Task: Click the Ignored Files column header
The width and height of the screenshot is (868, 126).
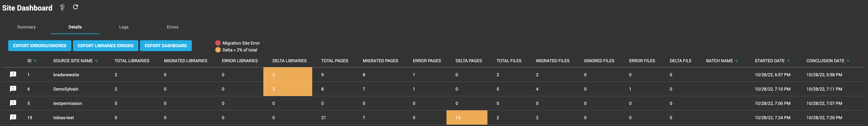Action: click(599, 61)
